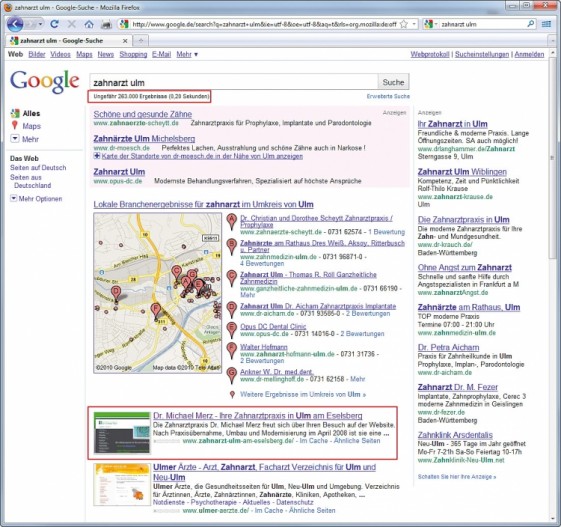
Task: Open a new tab with plus button
Action: 141,40
